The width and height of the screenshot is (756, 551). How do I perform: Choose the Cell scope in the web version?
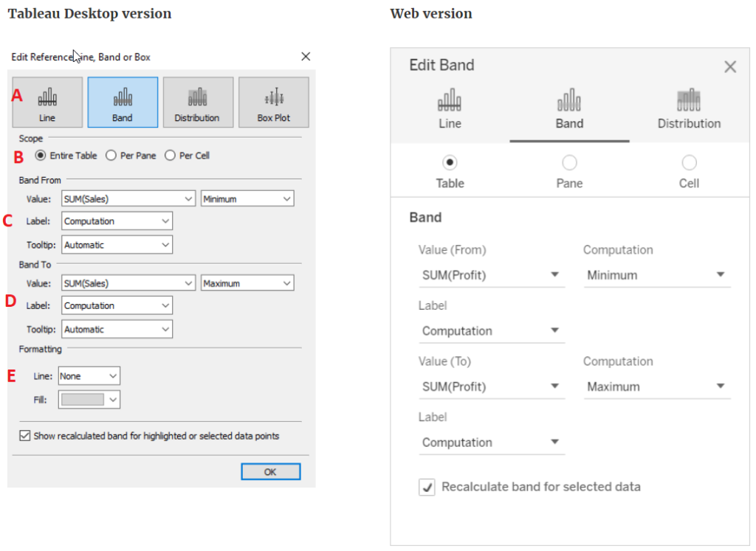pyautogui.click(x=689, y=162)
